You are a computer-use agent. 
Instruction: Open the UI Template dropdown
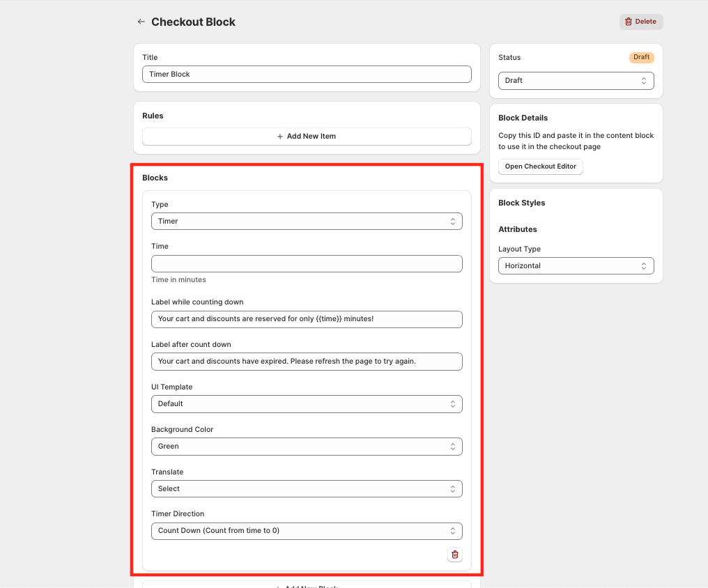coord(307,404)
